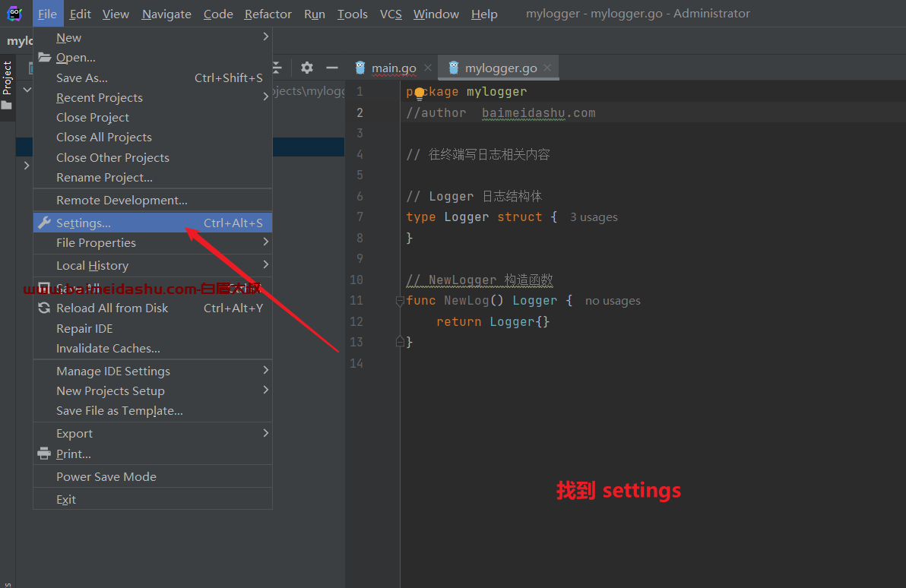Open the Edit menu

[x=81, y=14]
